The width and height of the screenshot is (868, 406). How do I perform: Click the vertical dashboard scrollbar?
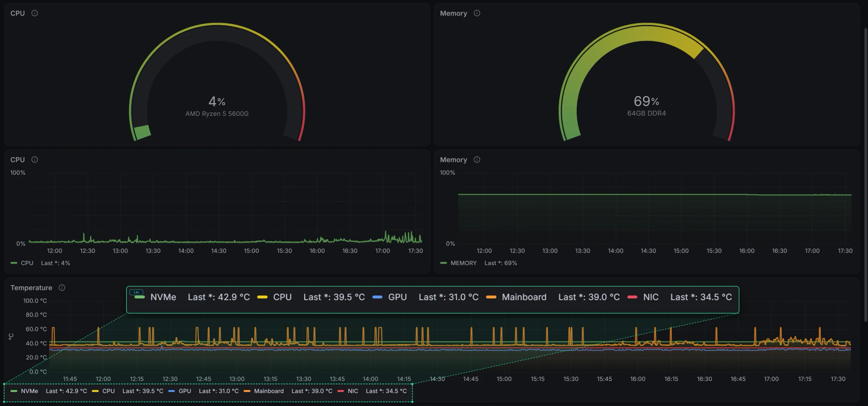pyautogui.click(x=866, y=175)
